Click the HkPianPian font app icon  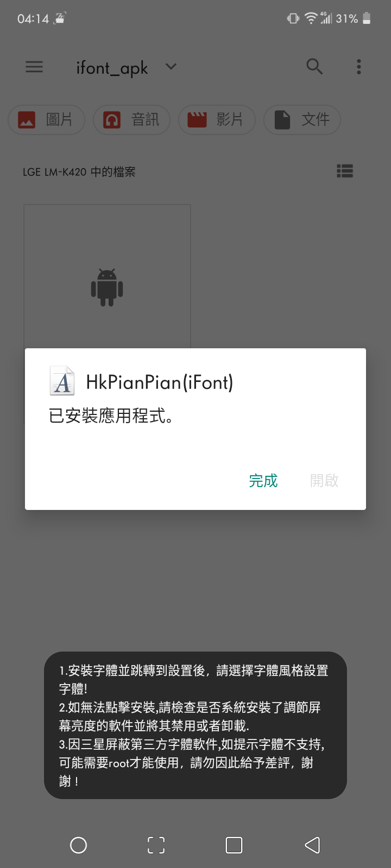click(x=62, y=381)
